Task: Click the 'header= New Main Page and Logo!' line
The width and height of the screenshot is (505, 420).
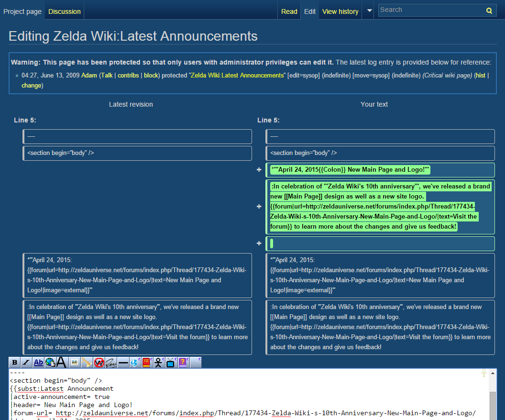Action: 72,405
